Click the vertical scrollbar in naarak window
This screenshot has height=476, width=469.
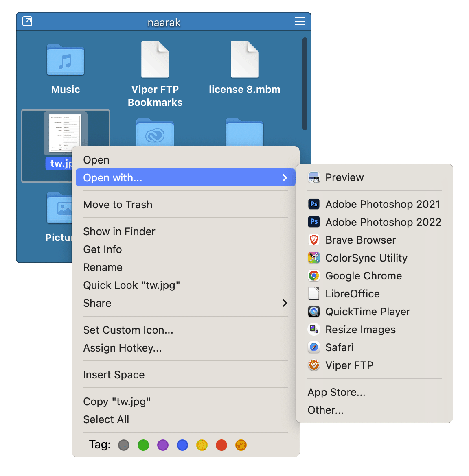point(305,84)
